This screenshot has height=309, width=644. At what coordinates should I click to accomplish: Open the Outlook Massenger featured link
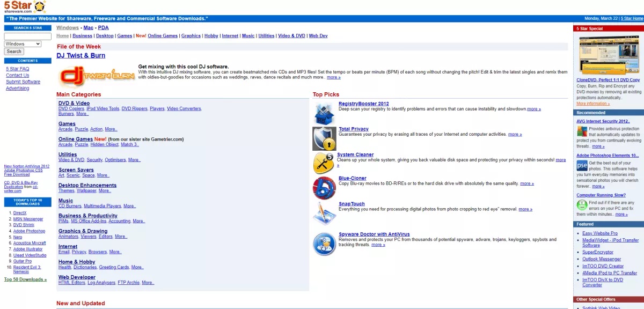(x=602, y=259)
